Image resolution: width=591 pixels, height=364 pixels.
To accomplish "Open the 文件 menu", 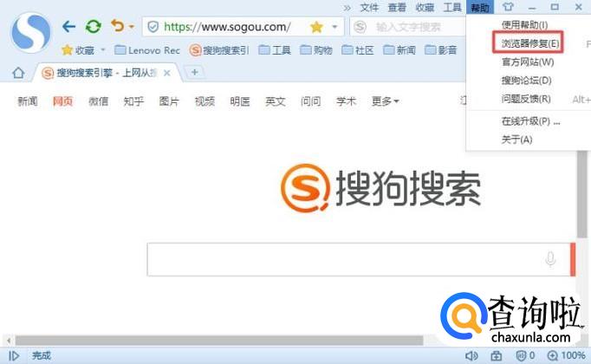I will tap(369, 7).
